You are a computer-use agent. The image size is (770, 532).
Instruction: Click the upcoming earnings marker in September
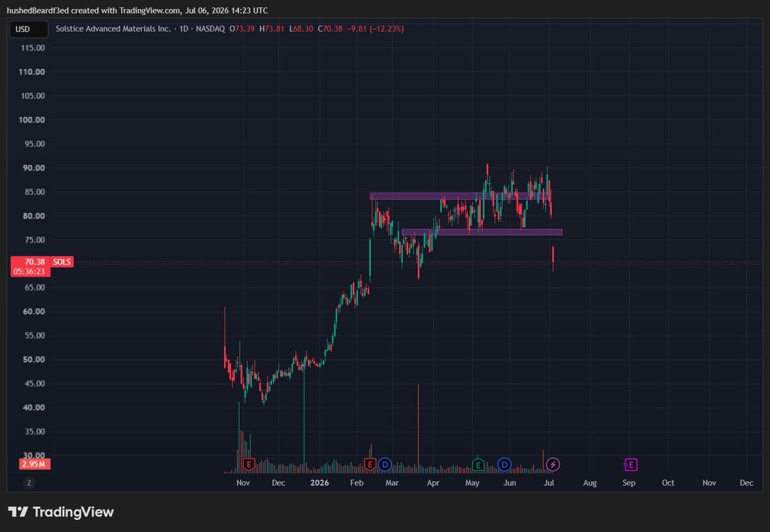tap(631, 464)
